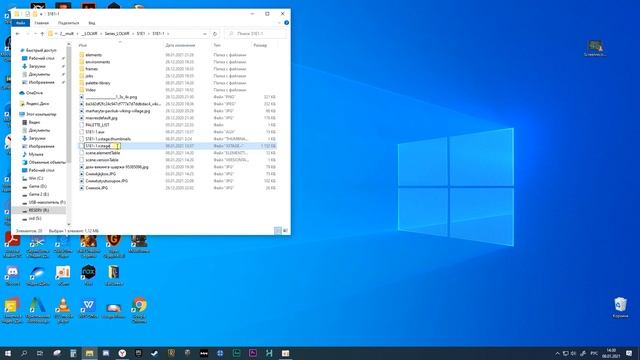Click the Up one level arrow
Image resolution: width=640 pixels, height=360 pixels.
click(x=42, y=33)
